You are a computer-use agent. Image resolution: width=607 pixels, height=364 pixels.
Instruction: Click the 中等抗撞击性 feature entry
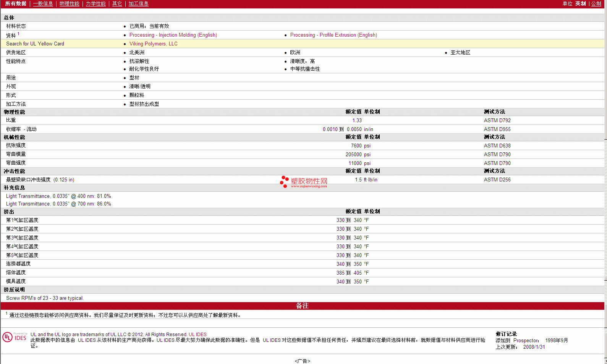305,69
